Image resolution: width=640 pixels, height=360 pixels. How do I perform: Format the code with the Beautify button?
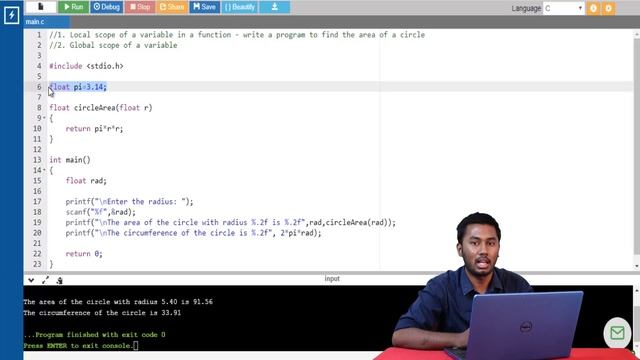tap(240, 7)
